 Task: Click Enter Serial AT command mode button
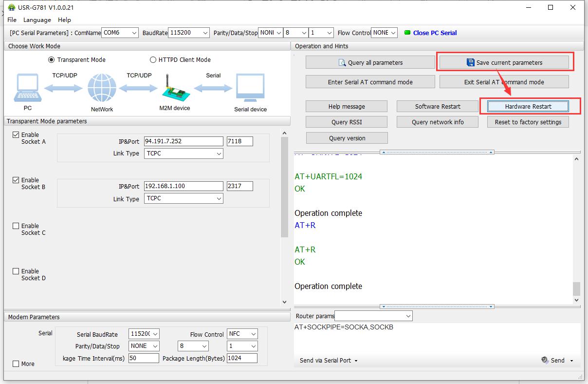tap(370, 82)
